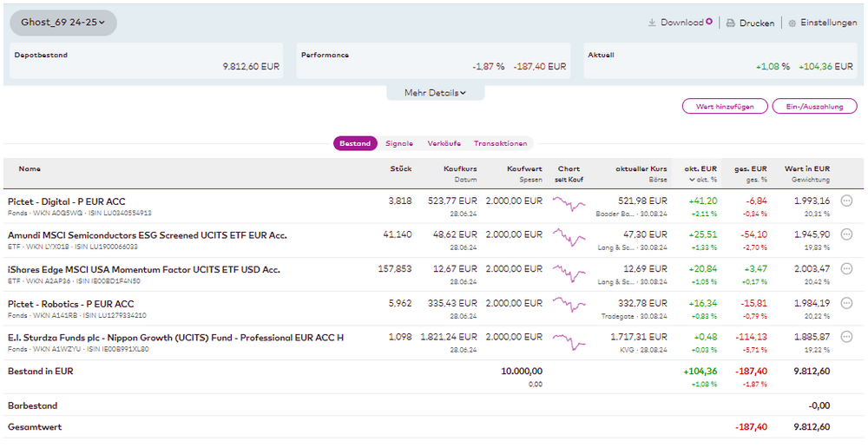868x448 pixels.
Task: Click the Download arrow icon
Action: point(652,23)
